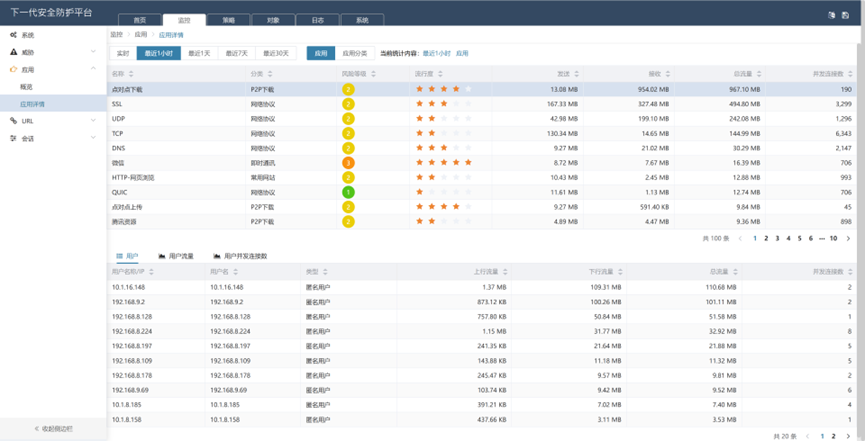
Task: Sort the user table by 用户名称/IP
Action: (x=151, y=272)
